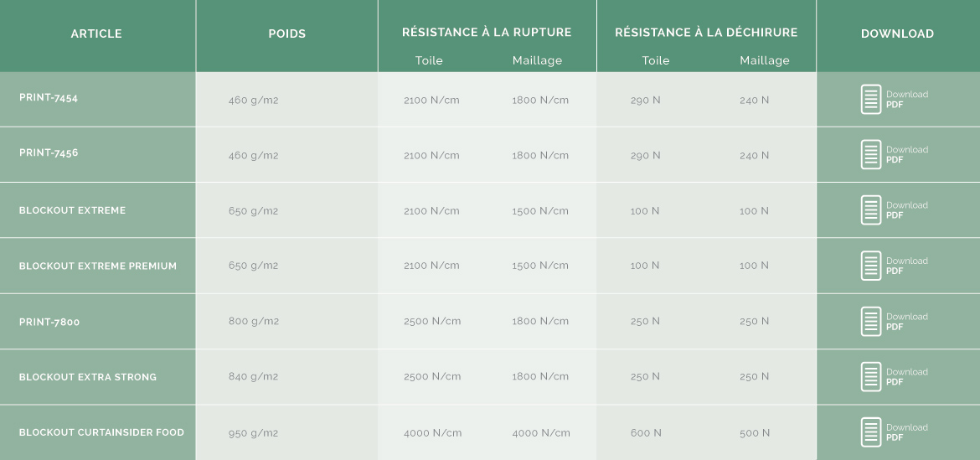980x460 pixels.
Task: Click PDF icon for Blockout Extreme Premium
Action: [x=870, y=266]
